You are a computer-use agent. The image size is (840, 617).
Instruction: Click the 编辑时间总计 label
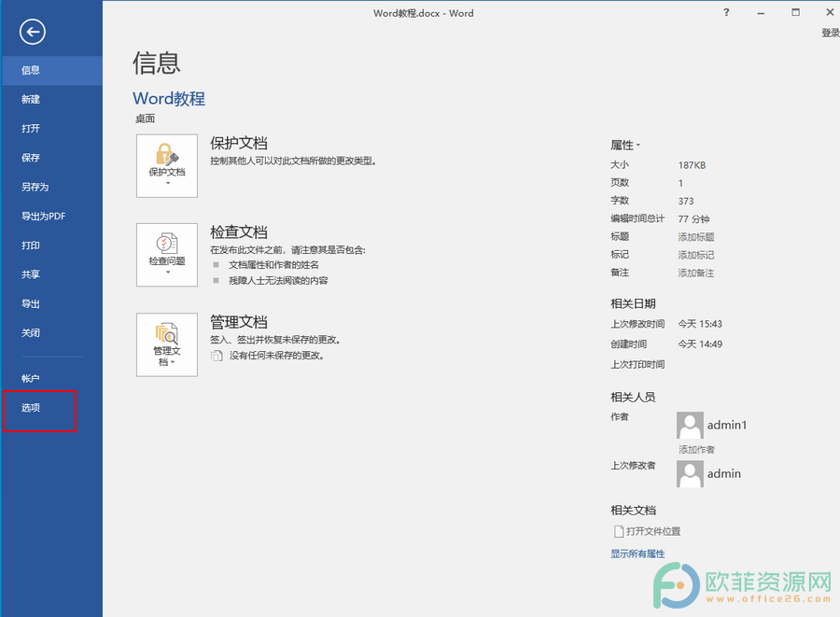click(x=637, y=218)
